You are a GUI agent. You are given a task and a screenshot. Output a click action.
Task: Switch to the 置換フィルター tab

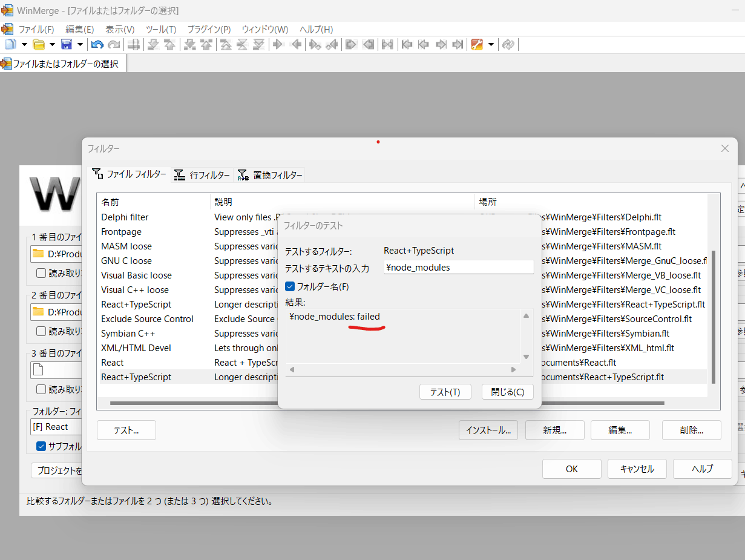pyautogui.click(x=269, y=175)
